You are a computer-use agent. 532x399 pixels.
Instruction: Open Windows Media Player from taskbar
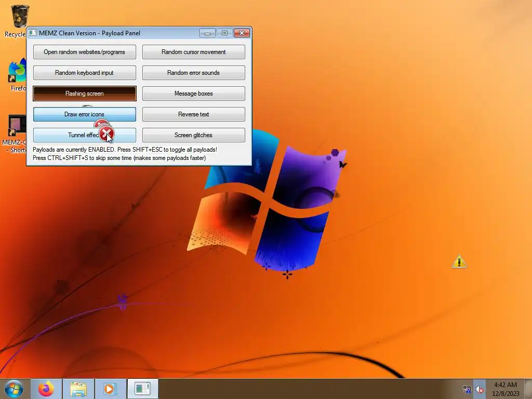coord(110,389)
